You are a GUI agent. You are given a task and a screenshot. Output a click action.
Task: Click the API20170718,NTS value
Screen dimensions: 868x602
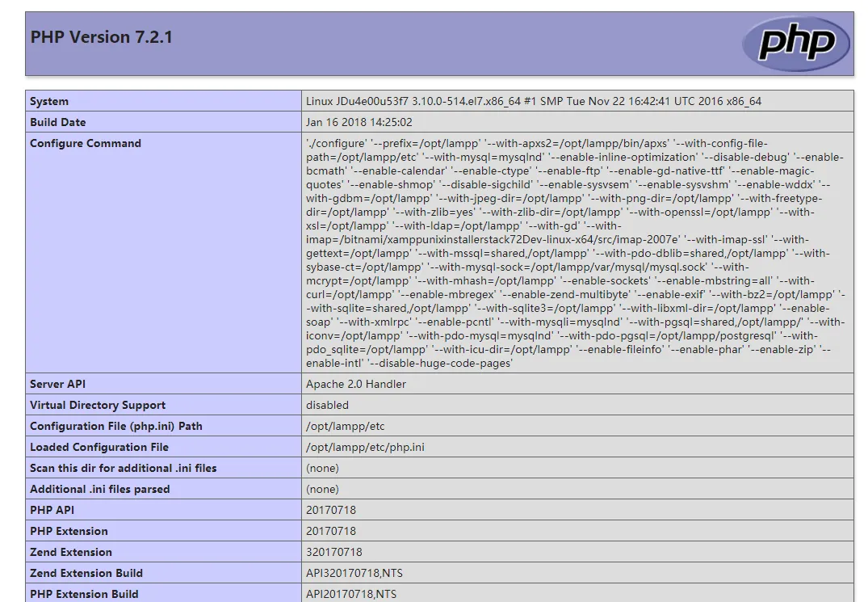point(351,595)
